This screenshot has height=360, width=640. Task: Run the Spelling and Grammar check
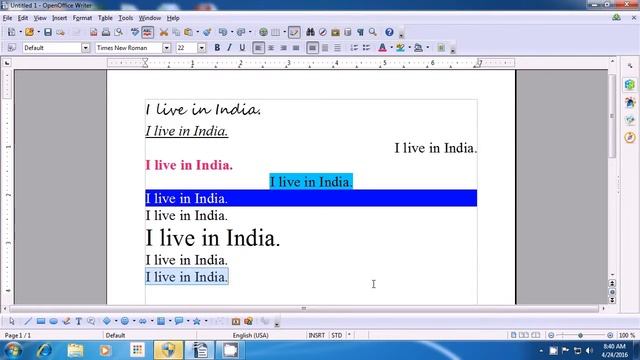(135, 32)
